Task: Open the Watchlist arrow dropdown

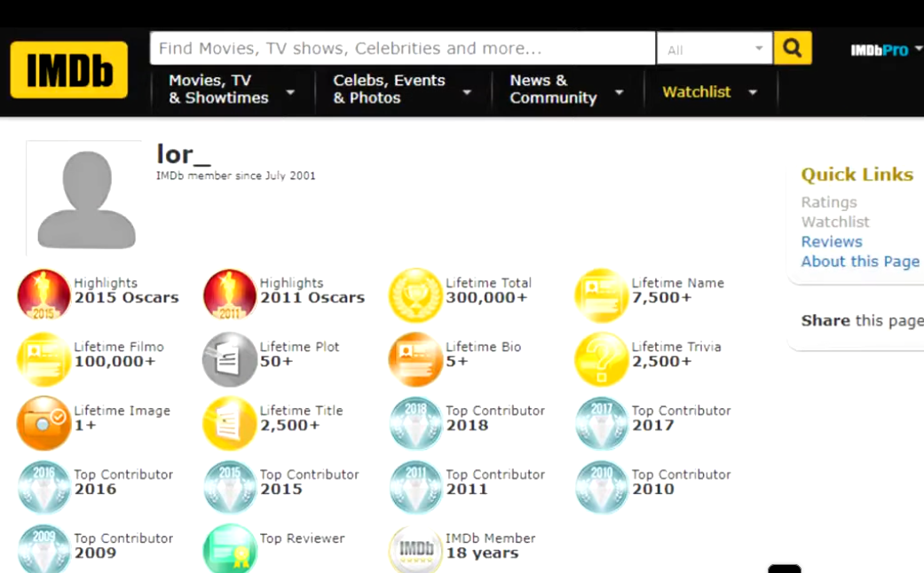Action: [x=753, y=92]
